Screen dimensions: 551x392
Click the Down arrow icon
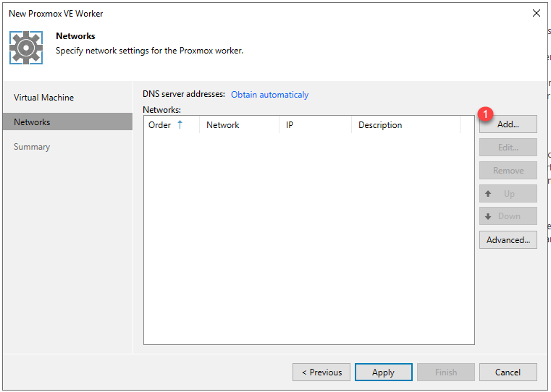(x=488, y=216)
